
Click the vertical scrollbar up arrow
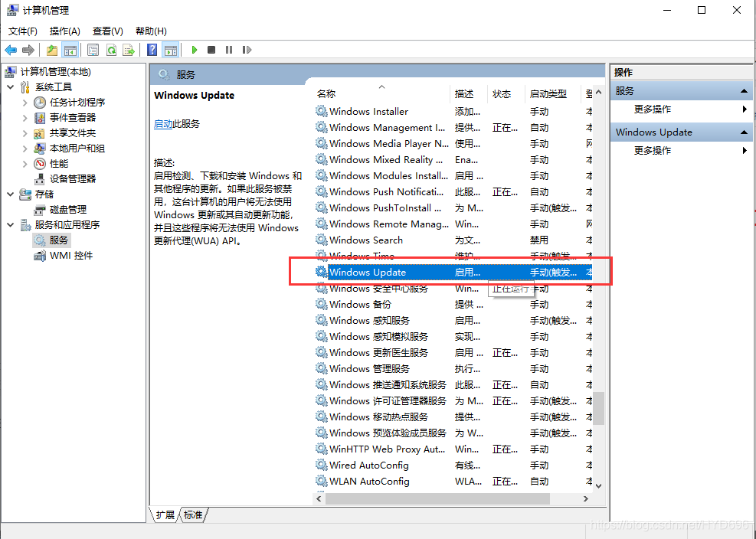pyautogui.click(x=598, y=92)
